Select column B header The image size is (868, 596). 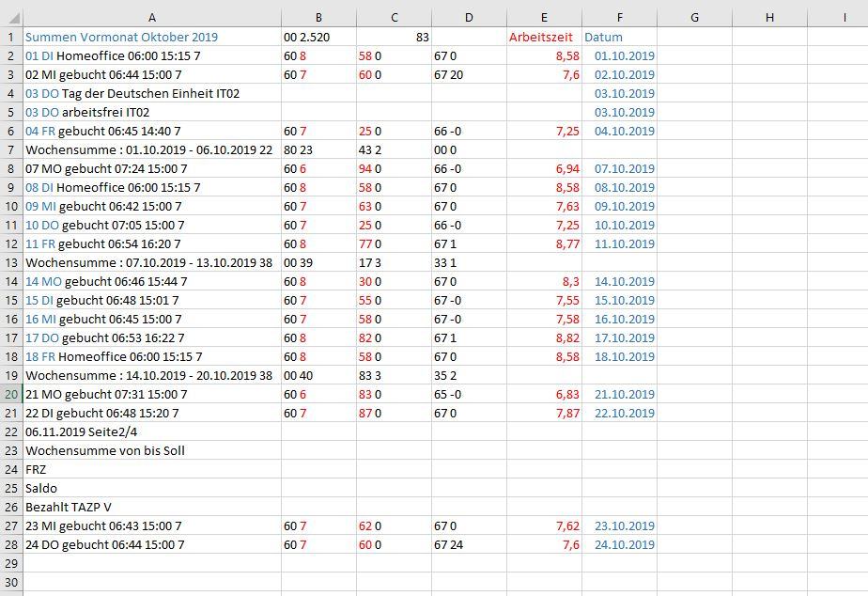[x=318, y=18]
